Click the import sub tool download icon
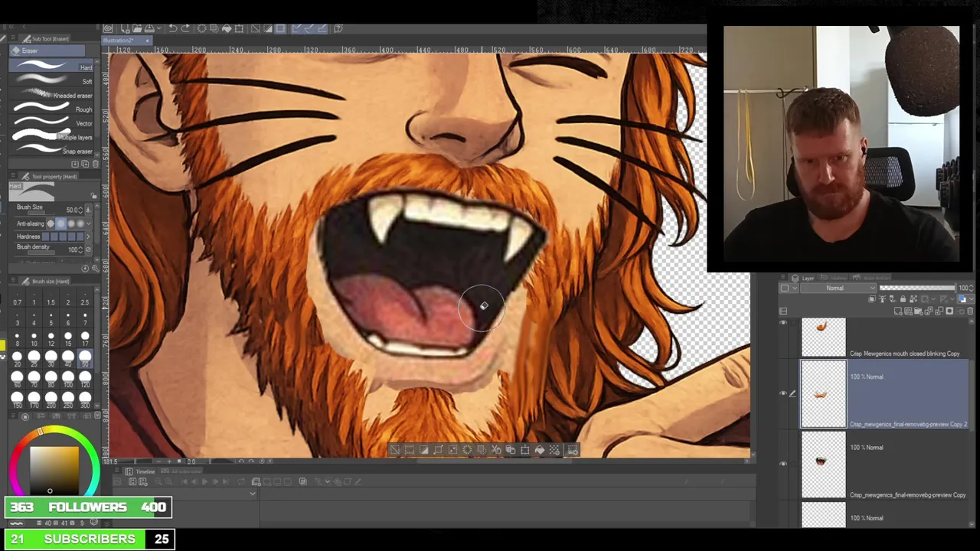Viewport: 980px width, 551px height. click(74, 164)
